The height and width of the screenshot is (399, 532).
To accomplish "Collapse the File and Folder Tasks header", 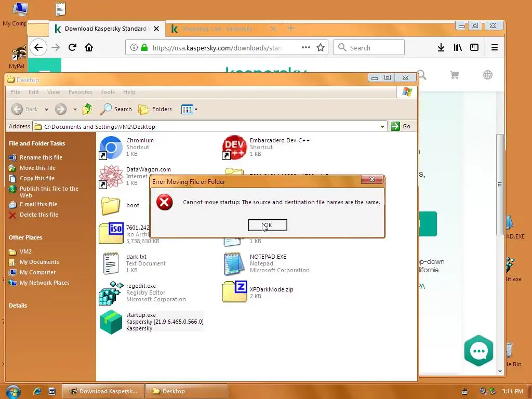I will (x=37, y=143).
